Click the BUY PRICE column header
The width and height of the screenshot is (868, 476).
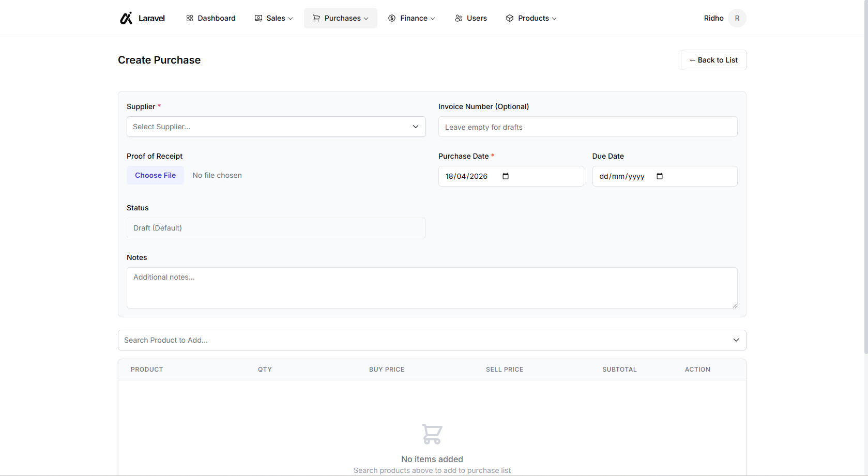[x=387, y=370]
